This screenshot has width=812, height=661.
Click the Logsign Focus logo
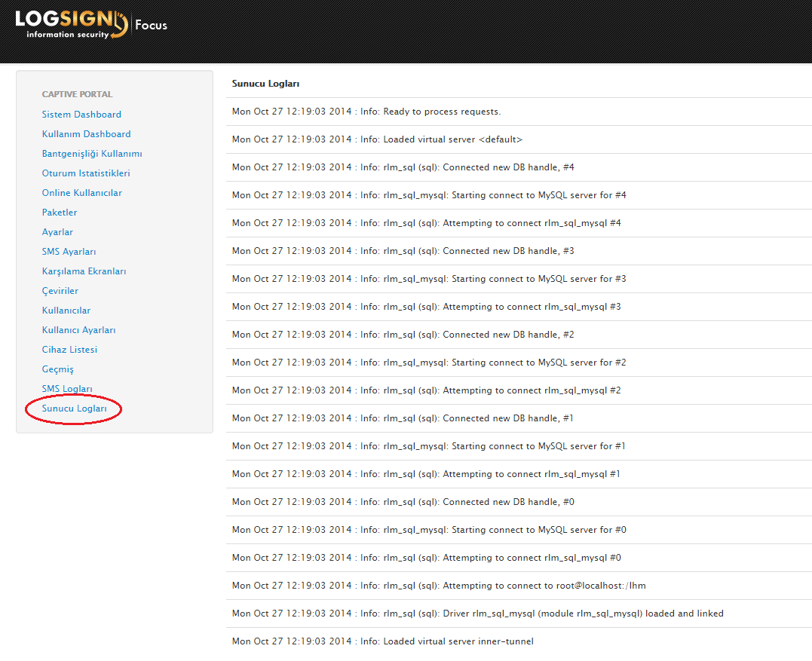(91, 24)
